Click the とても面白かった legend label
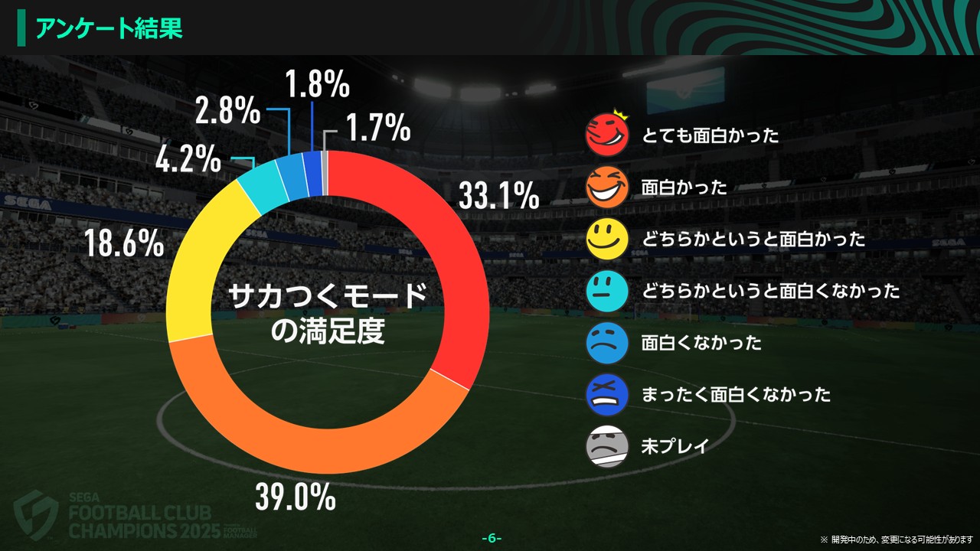980x551 pixels. point(710,136)
